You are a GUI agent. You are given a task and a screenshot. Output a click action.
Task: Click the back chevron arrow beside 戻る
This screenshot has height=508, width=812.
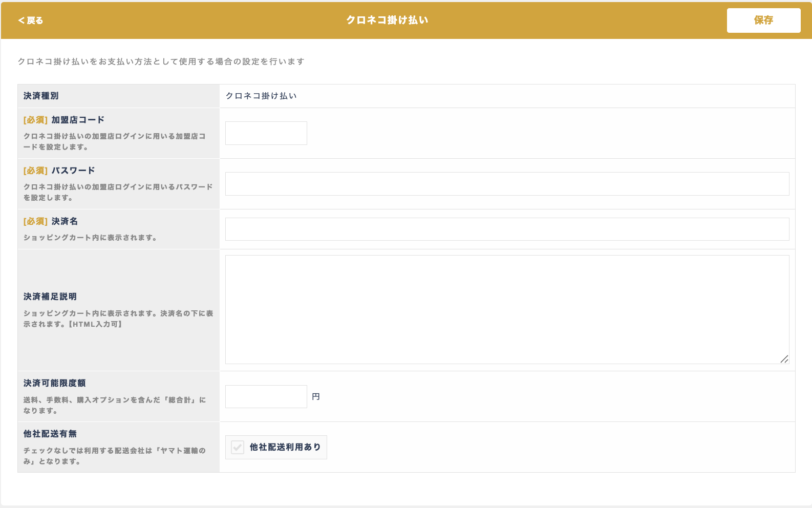coord(21,20)
